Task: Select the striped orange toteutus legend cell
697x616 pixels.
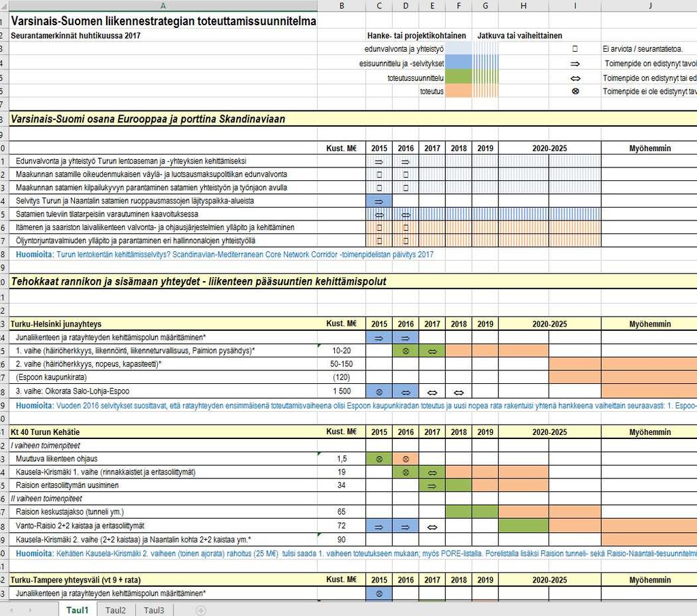Action: pyautogui.click(x=485, y=91)
